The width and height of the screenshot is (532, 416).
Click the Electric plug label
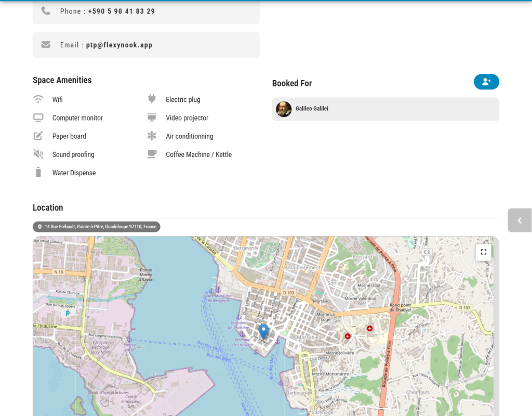click(x=183, y=99)
